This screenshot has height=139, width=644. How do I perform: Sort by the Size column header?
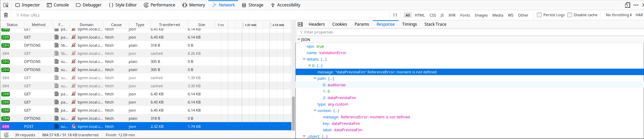click(202, 25)
